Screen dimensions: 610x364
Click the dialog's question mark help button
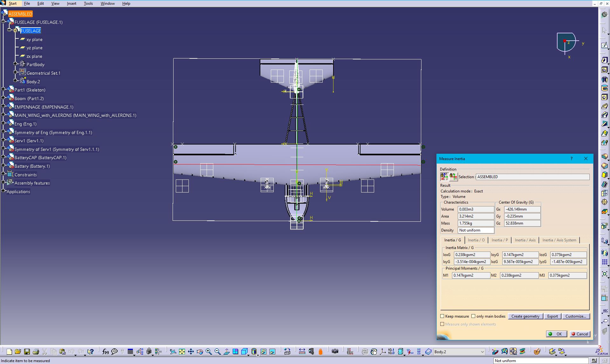571,158
